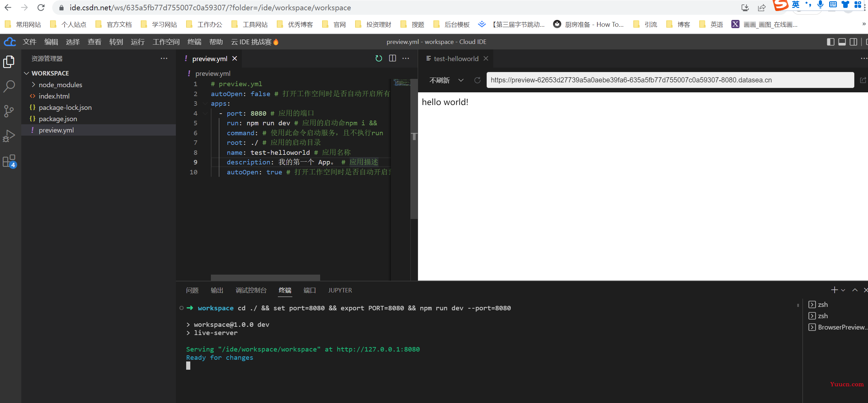Open the 画画_画图_在线画 bookmark
868x403 pixels.
(764, 24)
